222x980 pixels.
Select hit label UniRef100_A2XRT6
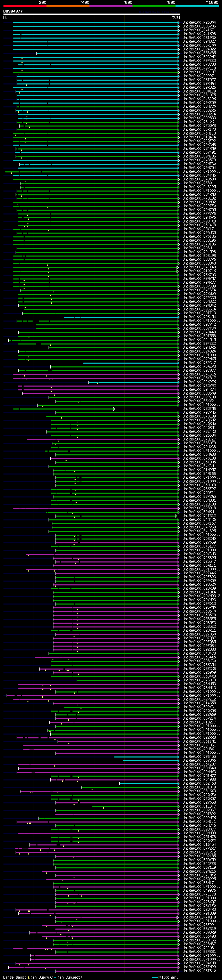coord(199,382)
